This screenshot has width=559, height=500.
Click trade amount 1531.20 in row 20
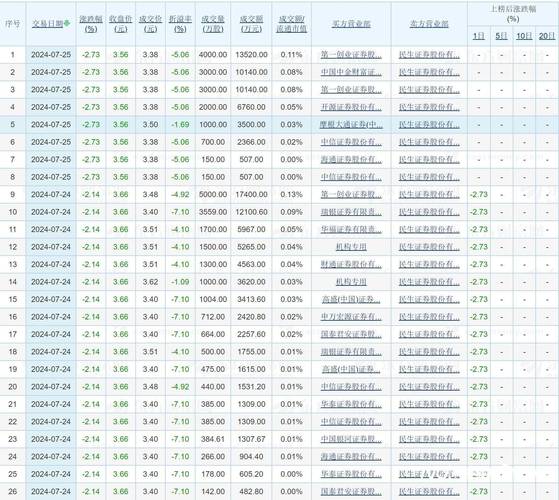click(251, 387)
